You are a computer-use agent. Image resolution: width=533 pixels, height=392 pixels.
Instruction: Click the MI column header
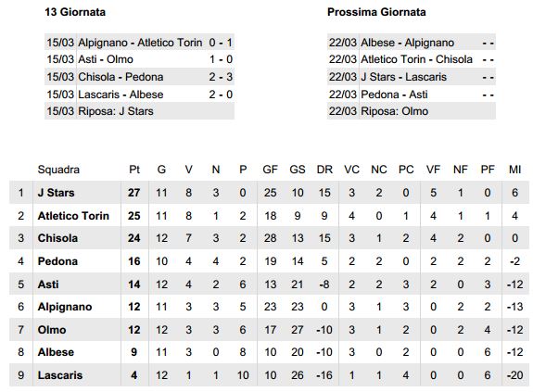[514, 170]
